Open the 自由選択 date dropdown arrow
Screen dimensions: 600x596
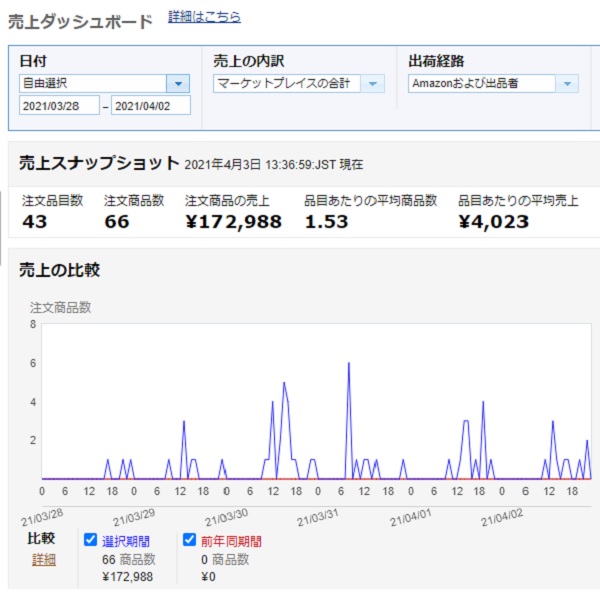178,83
